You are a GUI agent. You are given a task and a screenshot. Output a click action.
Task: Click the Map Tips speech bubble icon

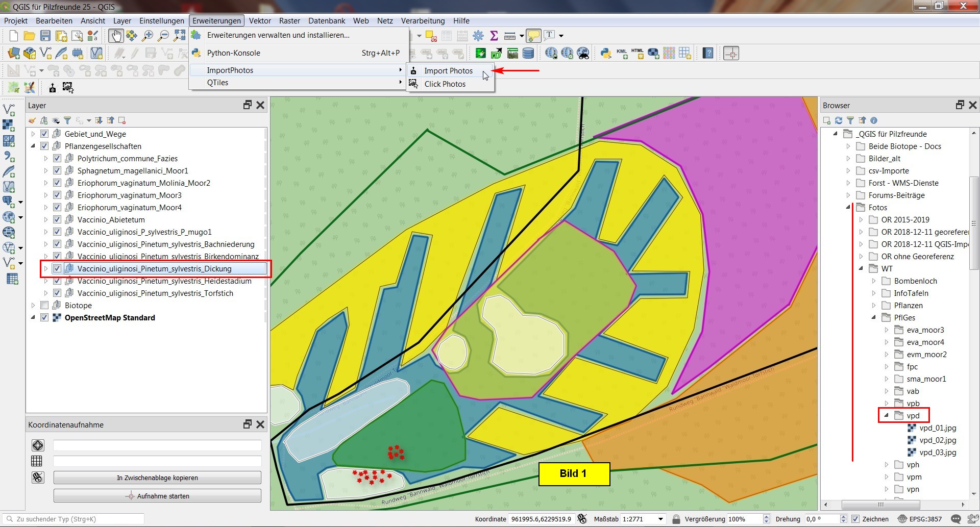click(533, 36)
